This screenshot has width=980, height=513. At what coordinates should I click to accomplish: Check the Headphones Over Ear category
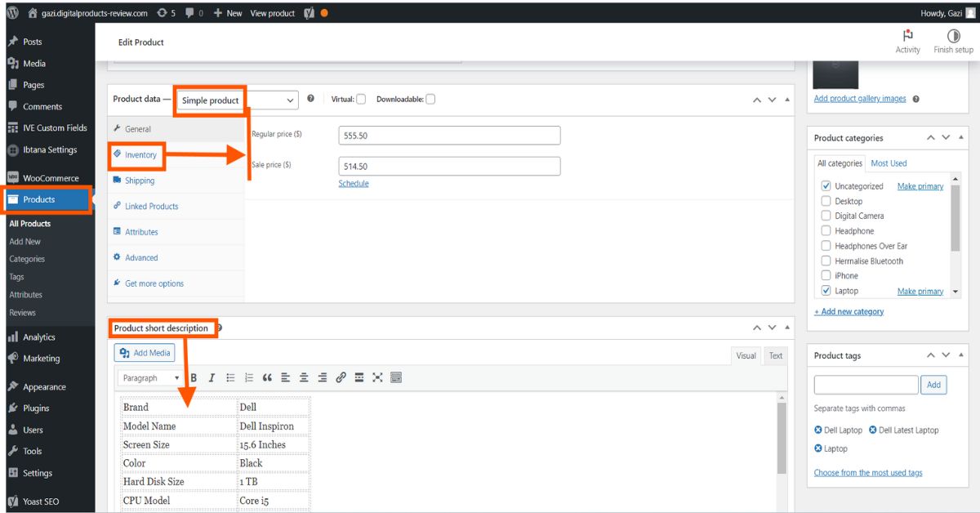pos(826,246)
